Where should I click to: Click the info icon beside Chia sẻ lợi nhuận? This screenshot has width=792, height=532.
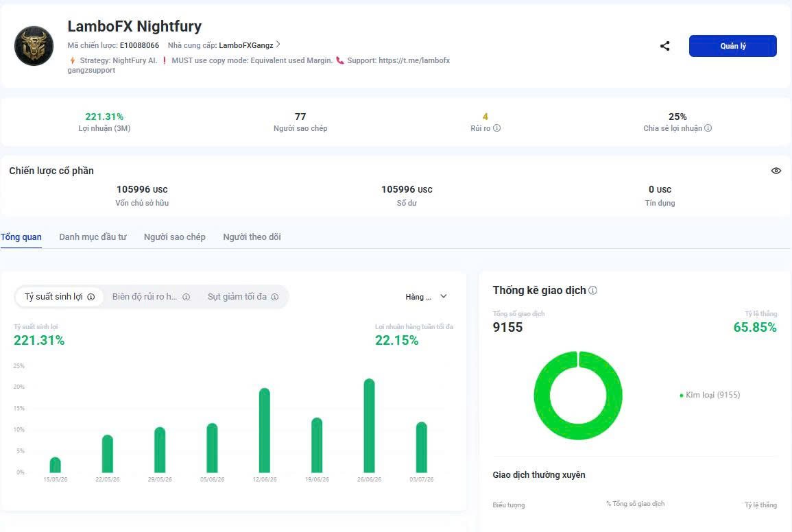point(708,128)
